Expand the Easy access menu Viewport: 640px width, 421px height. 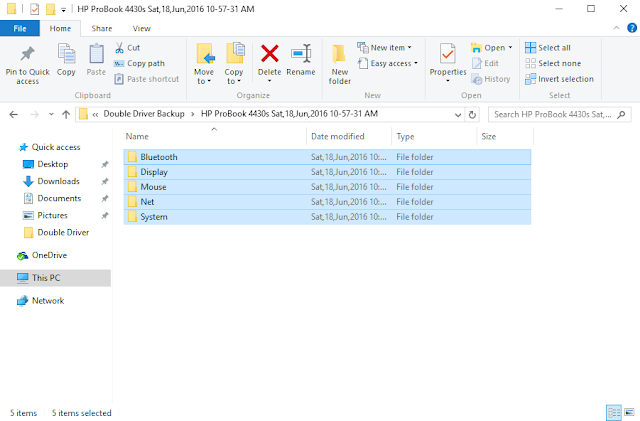pos(388,63)
